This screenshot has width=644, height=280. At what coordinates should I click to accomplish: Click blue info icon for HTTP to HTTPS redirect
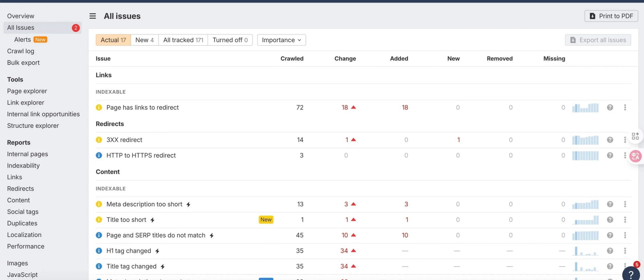[99, 155]
